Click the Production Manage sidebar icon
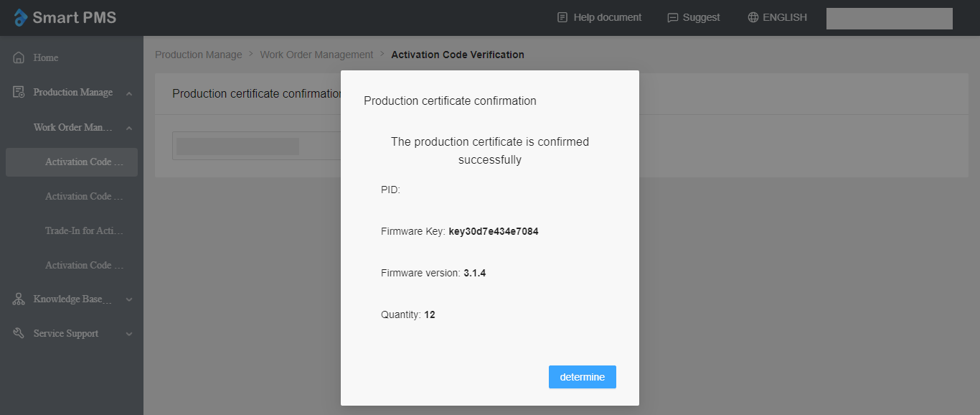The height and width of the screenshot is (415, 980). (x=19, y=92)
